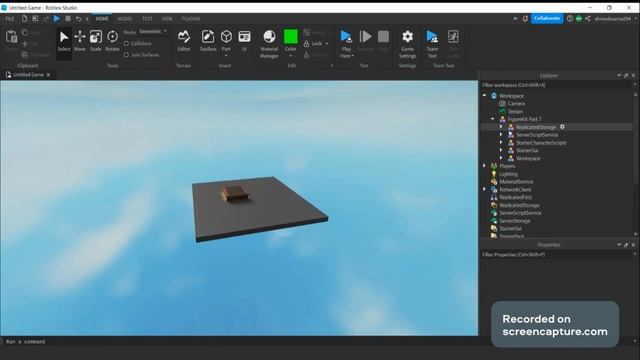Click the Filter Properties search field
Image resolution: width=640 pixels, height=360 pixels.
(557, 254)
